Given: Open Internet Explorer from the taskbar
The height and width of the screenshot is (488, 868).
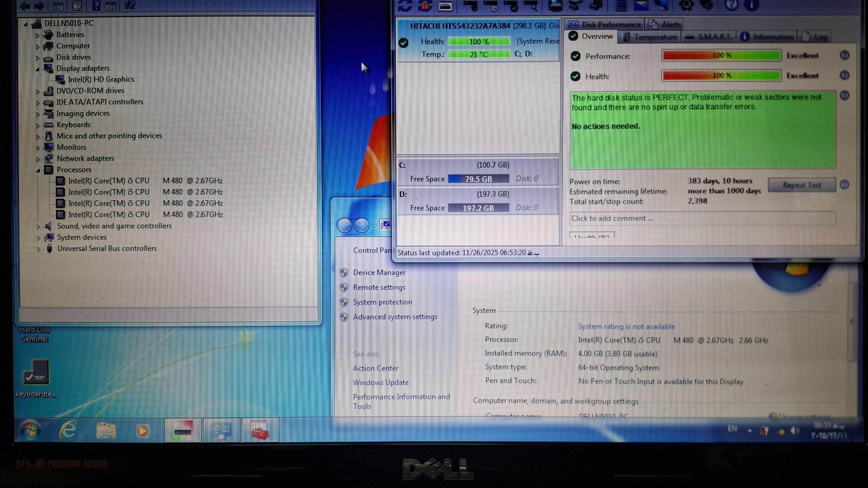Looking at the screenshot, I should [68, 430].
